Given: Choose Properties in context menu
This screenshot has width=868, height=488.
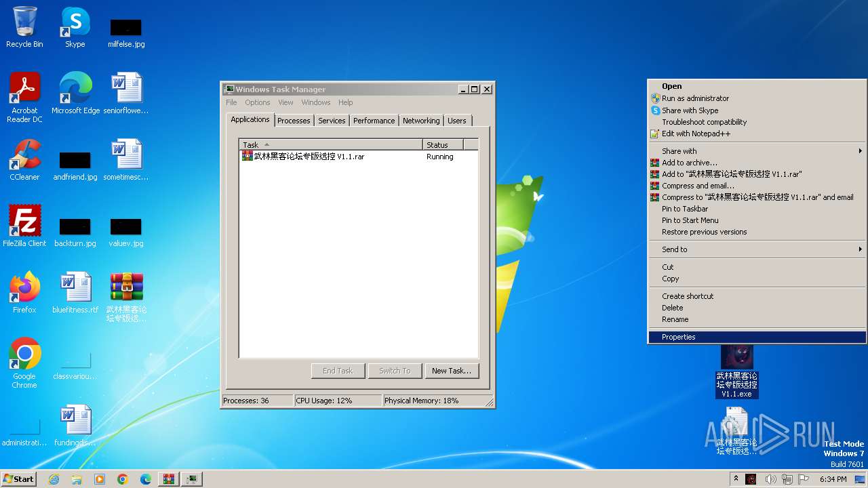Looking at the screenshot, I should (x=757, y=337).
